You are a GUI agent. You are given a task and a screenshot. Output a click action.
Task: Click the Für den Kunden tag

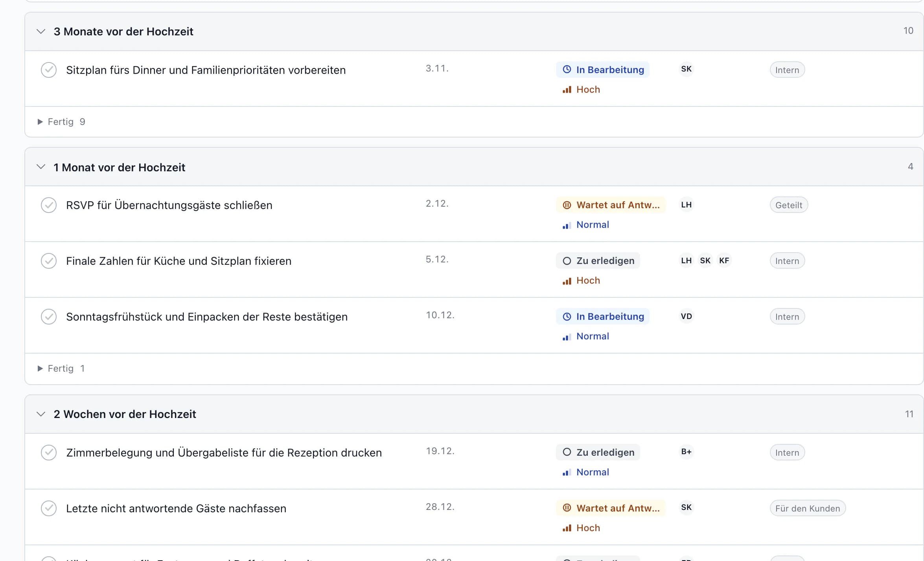(807, 508)
